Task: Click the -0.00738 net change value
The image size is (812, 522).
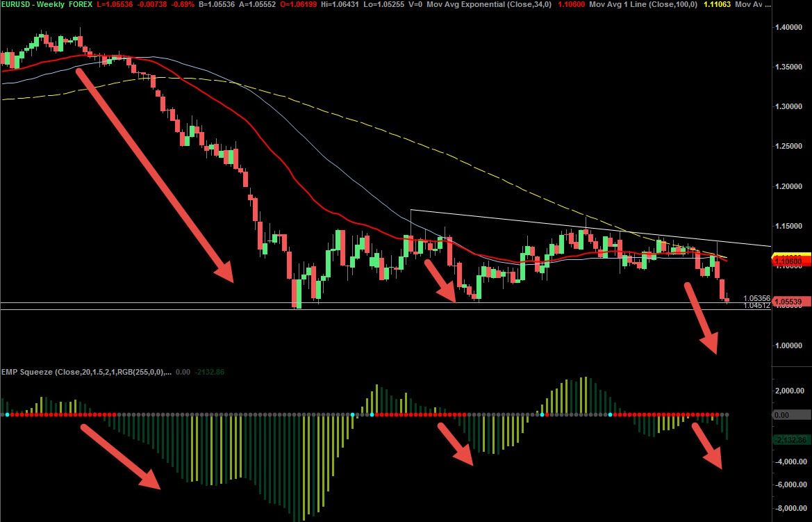Action: click(151, 4)
